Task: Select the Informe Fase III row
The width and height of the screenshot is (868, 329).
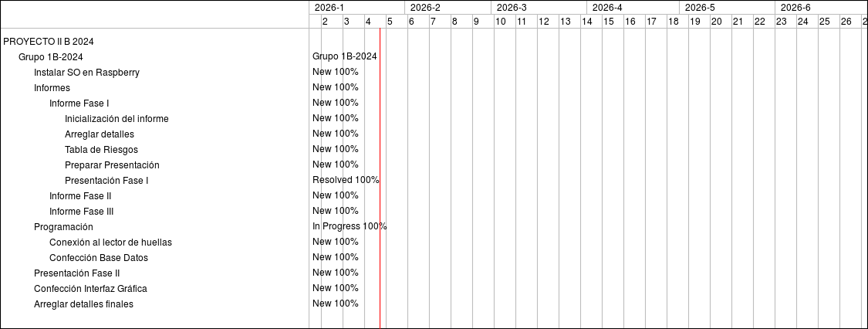Action: 82,212
